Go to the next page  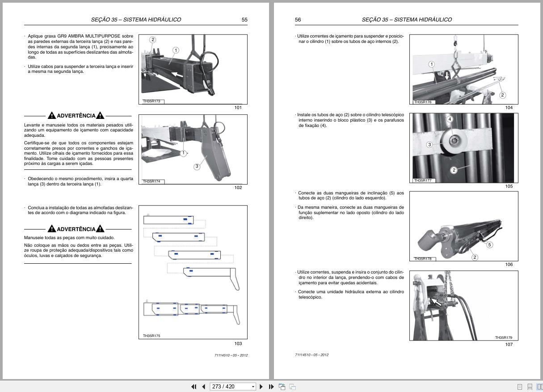(x=261, y=387)
